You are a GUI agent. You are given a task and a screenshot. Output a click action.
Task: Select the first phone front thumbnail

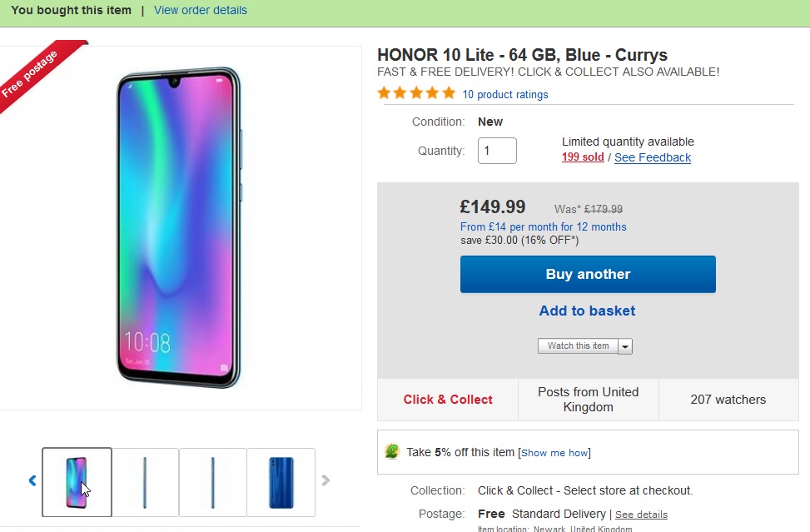tap(77, 482)
